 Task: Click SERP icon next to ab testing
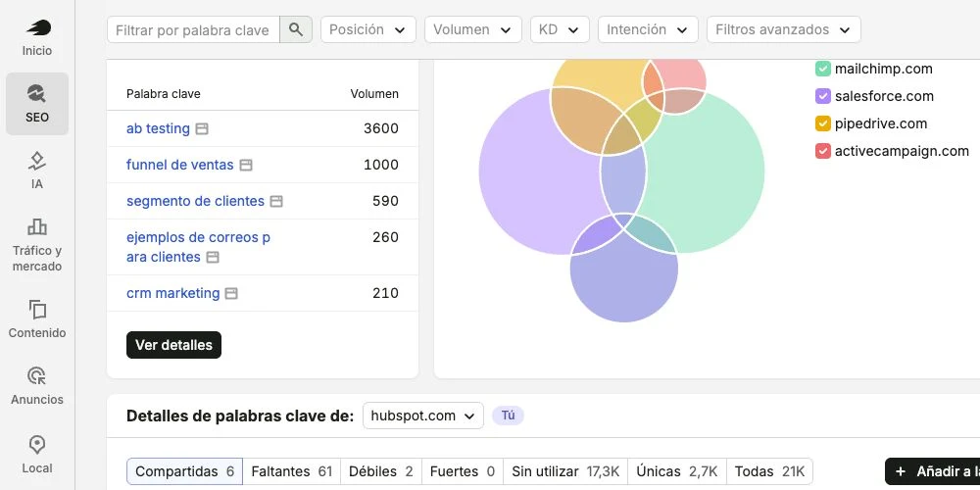[202, 128]
